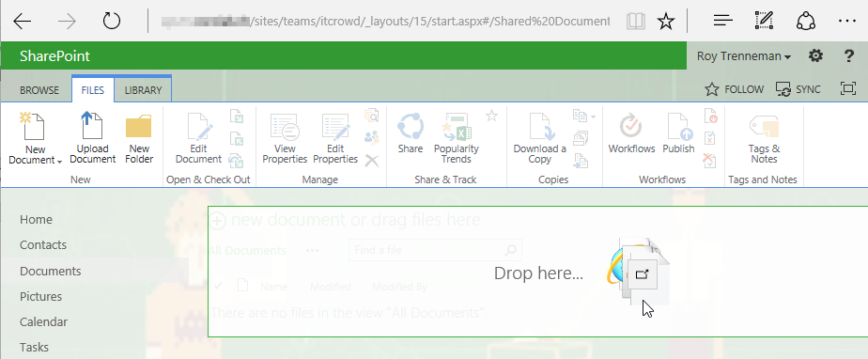This screenshot has height=359, width=868.
Task: Toggle the select-all checkmark column header
Action: pos(218,286)
